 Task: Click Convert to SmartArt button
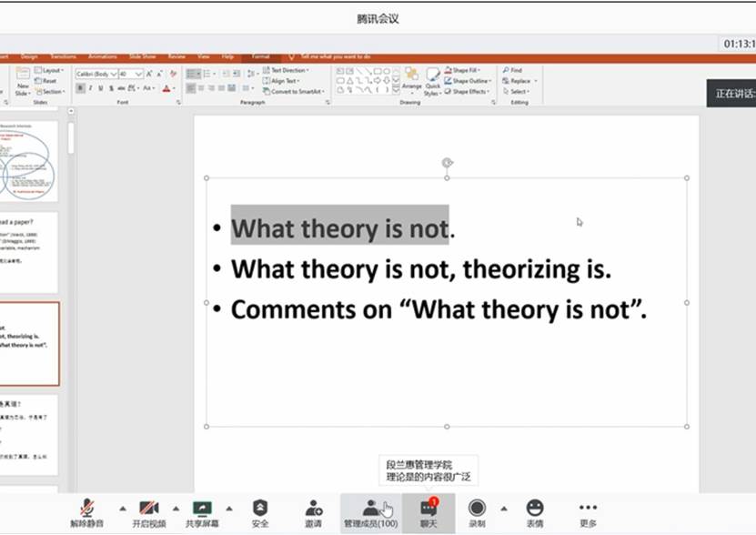298,91
